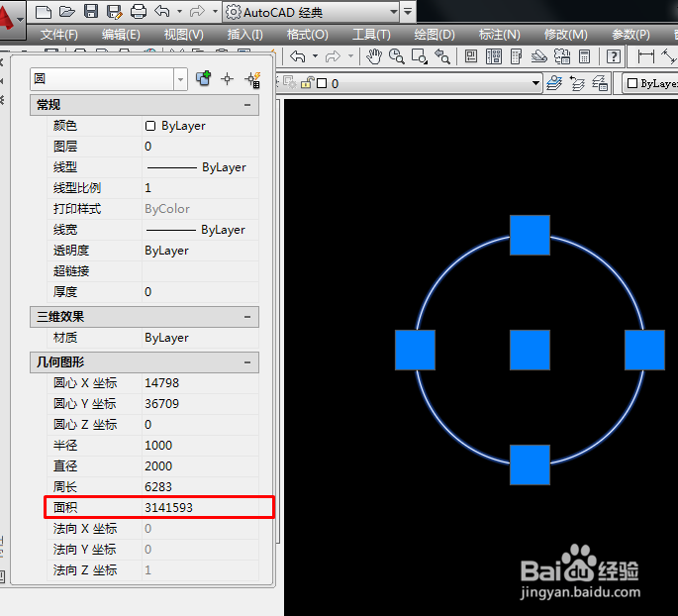Open the ByLayer color control dropdown
The width and height of the screenshot is (678, 616).
[x=650, y=83]
